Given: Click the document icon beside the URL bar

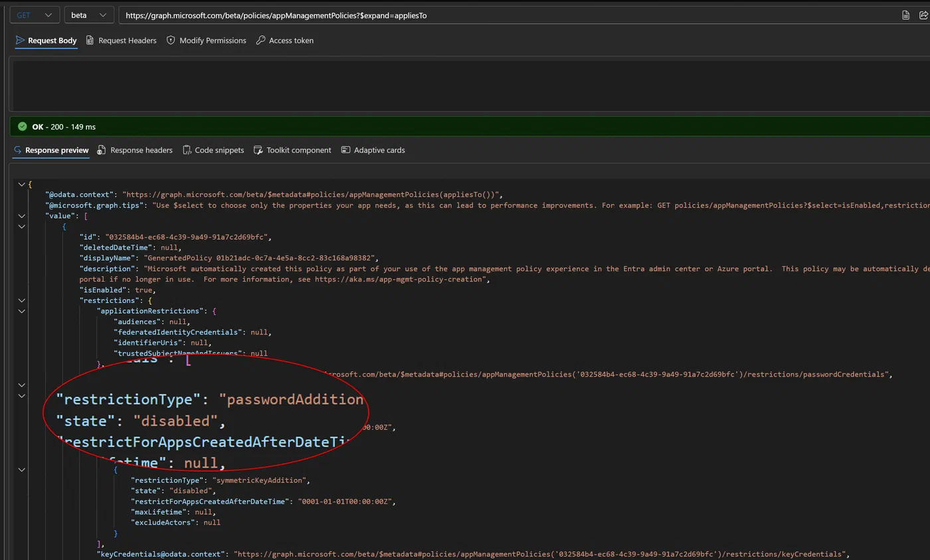Looking at the screenshot, I should tap(905, 15).
